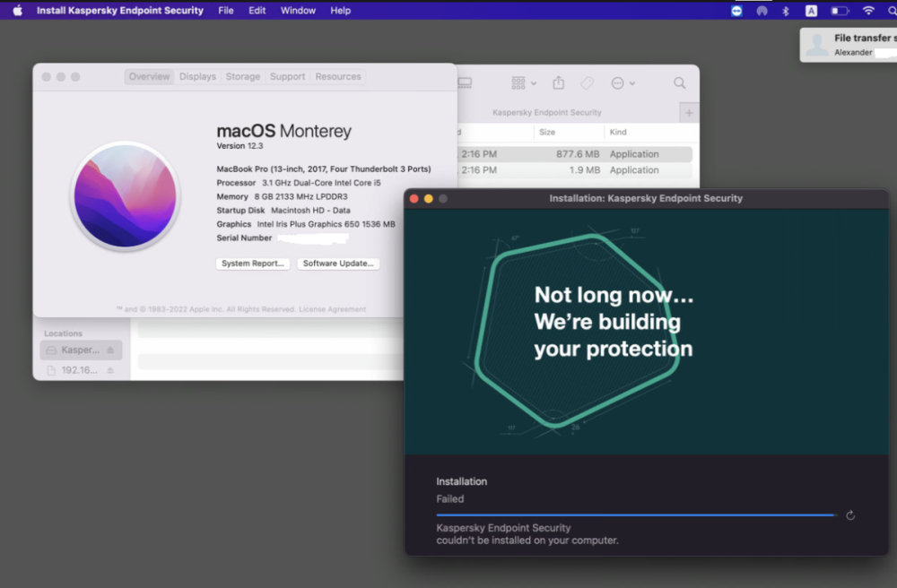Click the Software Update button
Image resolution: width=897 pixels, height=588 pixels.
pyautogui.click(x=338, y=264)
